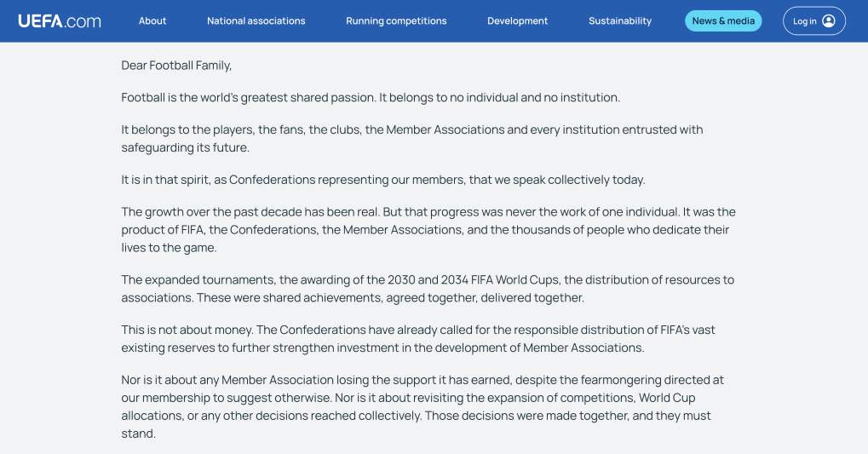Select the Sustainability navigation item
The height and width of the screenshot is (454, 868).
tap(620, 21)
